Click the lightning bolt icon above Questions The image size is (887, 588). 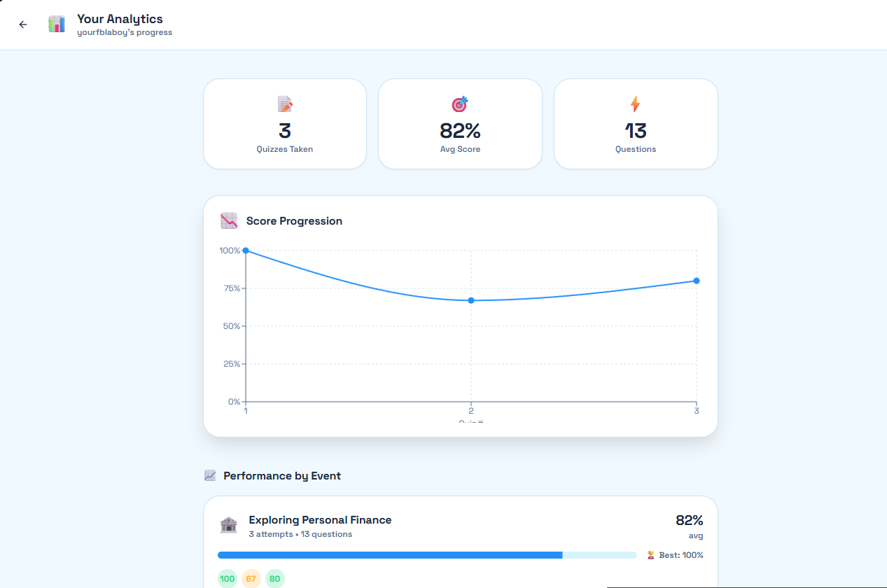636,104
